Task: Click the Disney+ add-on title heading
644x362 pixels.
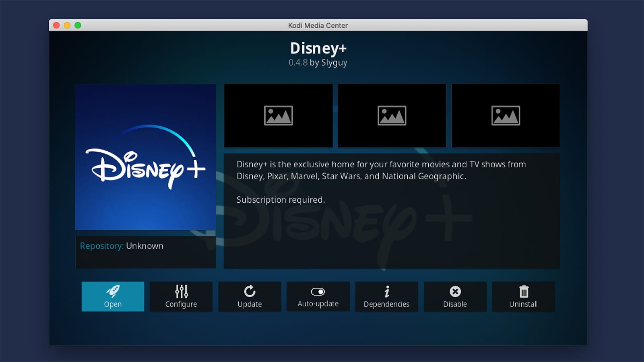Action: (x=318, y=48)
